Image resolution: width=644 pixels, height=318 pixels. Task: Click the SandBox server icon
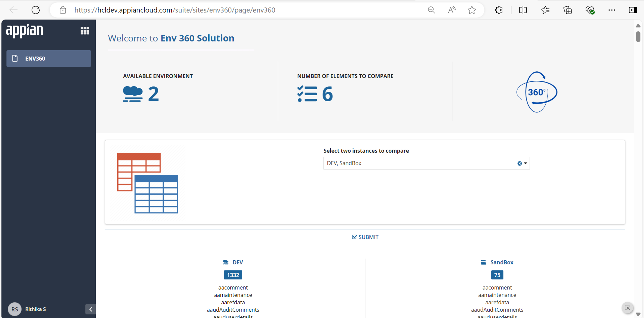click(x=484, y=262)
